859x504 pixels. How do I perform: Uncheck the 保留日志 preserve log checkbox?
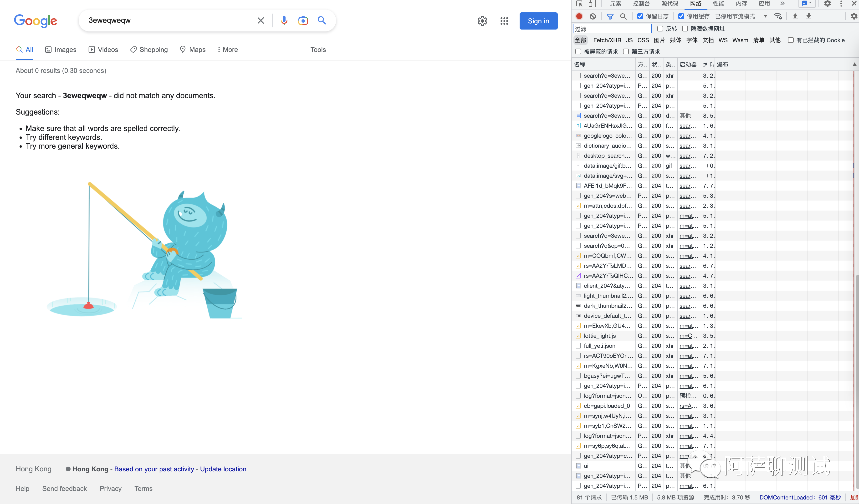(x=640, y=16)
